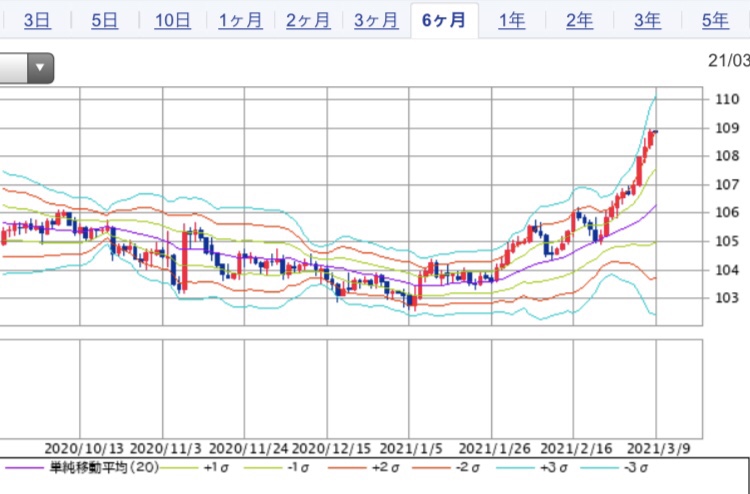Click the 106 price axis label
750x494 pixels.
pos(728,212)
